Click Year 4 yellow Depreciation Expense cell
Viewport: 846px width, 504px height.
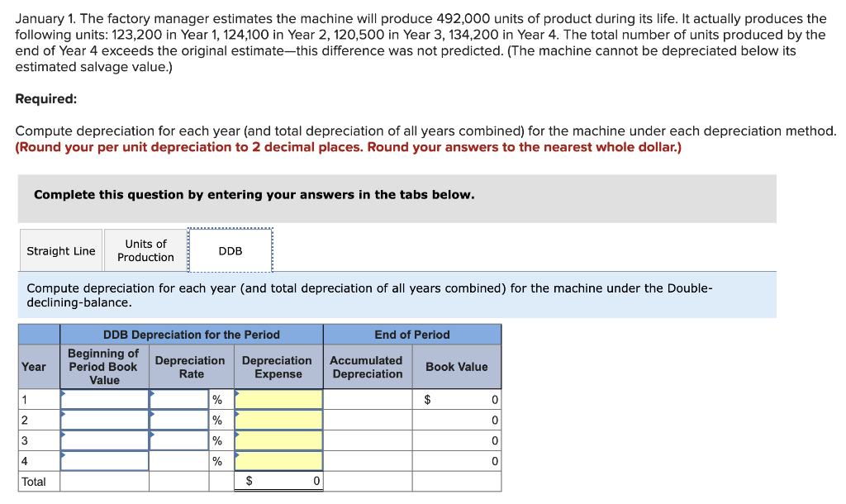coord(278,461)
